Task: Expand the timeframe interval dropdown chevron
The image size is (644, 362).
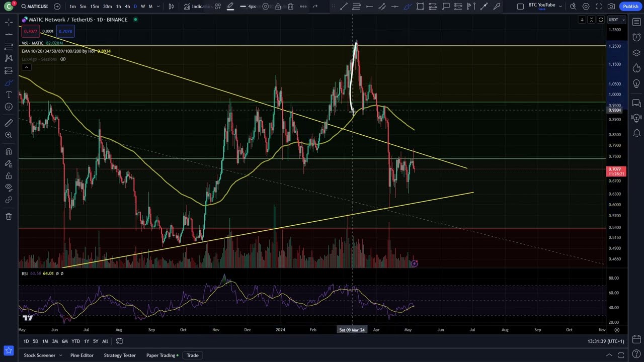Action: pos(158,7)
